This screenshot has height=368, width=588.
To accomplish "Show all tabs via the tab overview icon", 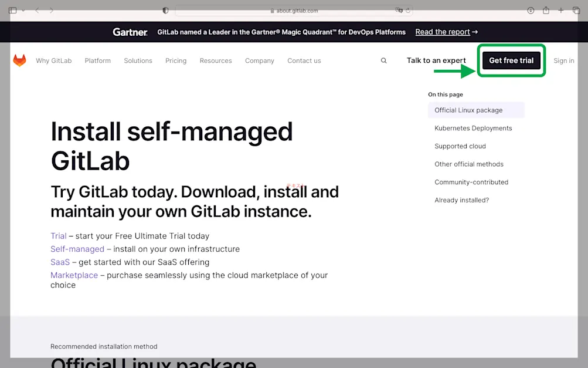I will 575,10.
